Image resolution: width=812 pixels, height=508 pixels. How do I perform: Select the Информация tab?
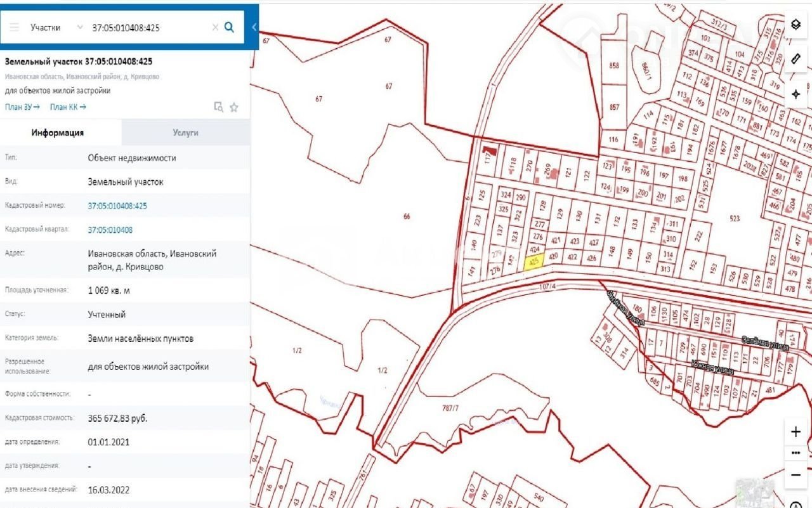click(x=58, y=133)
